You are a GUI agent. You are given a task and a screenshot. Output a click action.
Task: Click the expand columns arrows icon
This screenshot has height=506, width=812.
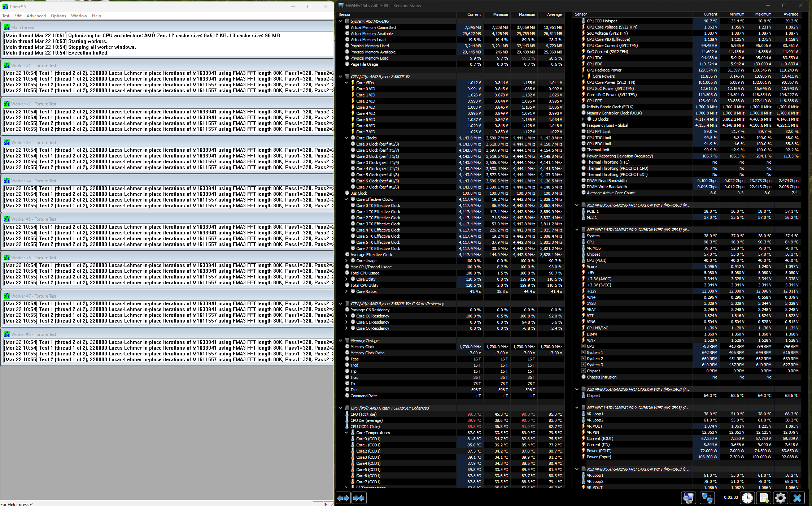pos(343,498)
